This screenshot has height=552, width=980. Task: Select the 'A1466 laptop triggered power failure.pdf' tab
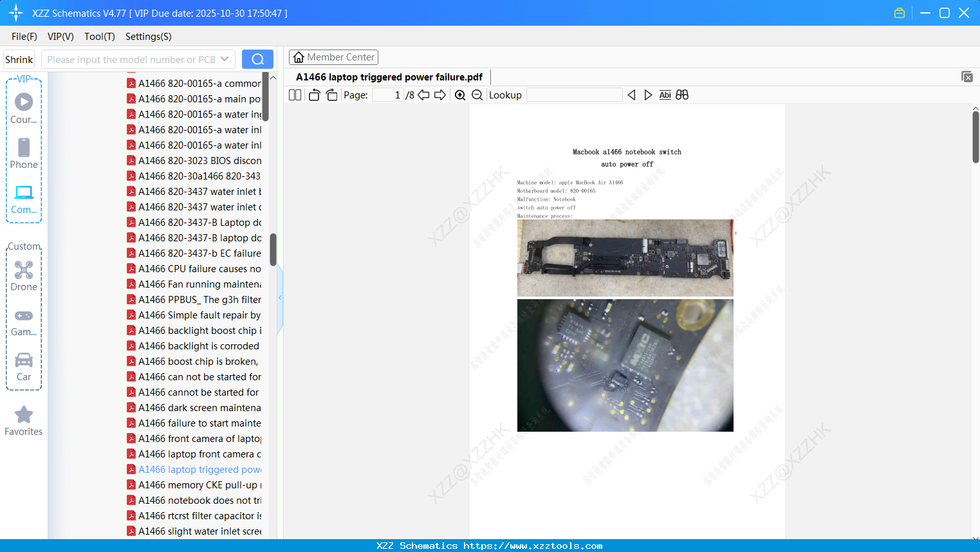[x=389, y=77]
